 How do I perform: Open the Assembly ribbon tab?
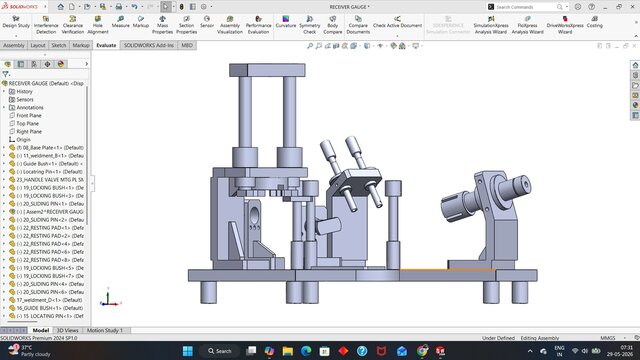point(14,45)
